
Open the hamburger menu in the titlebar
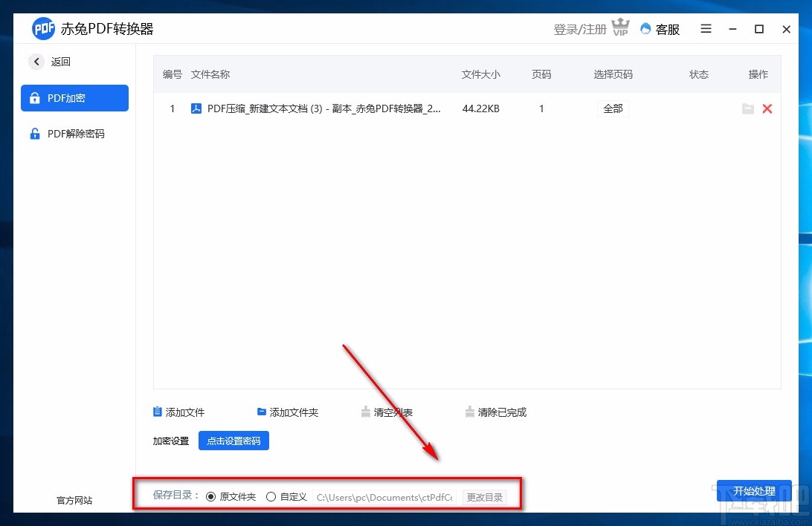(705, 29)
